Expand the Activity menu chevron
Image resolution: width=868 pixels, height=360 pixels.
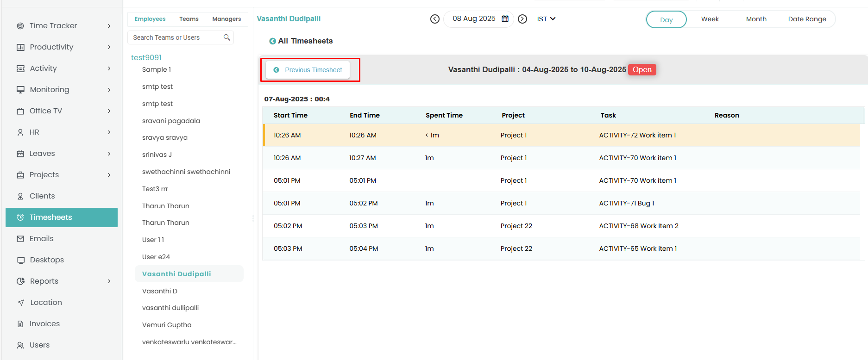click(109, 68)
